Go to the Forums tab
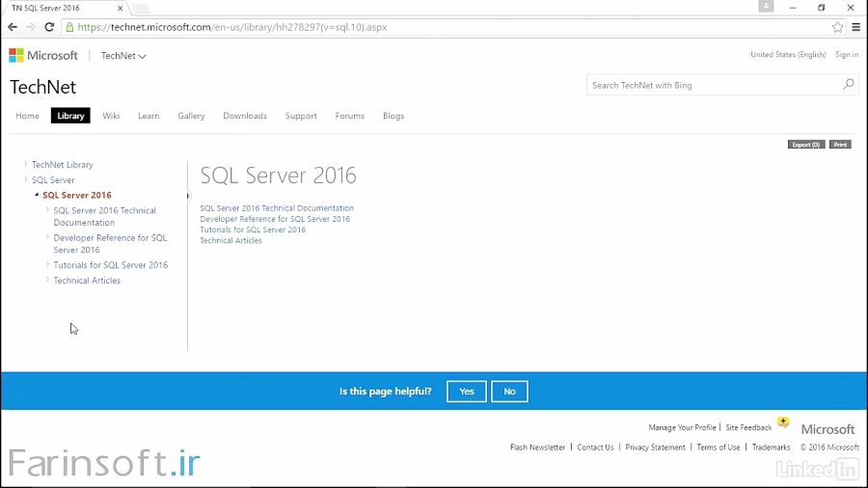 [x=349, y=116]
